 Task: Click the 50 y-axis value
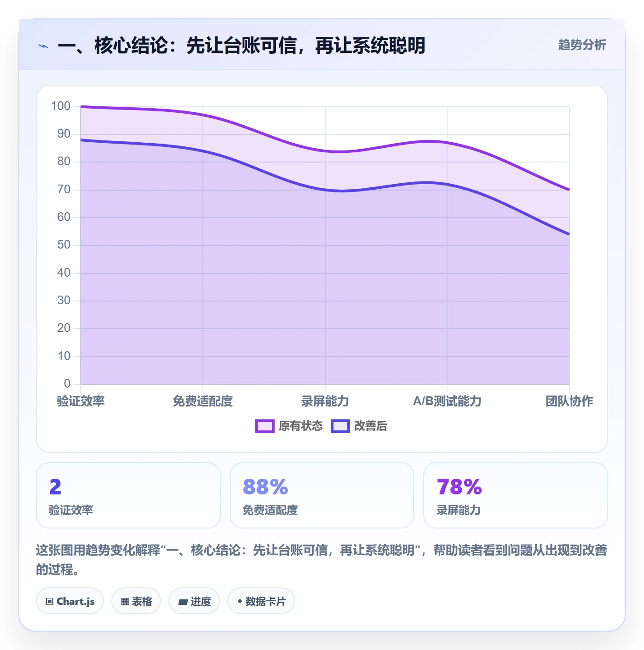tap(64, 245)
